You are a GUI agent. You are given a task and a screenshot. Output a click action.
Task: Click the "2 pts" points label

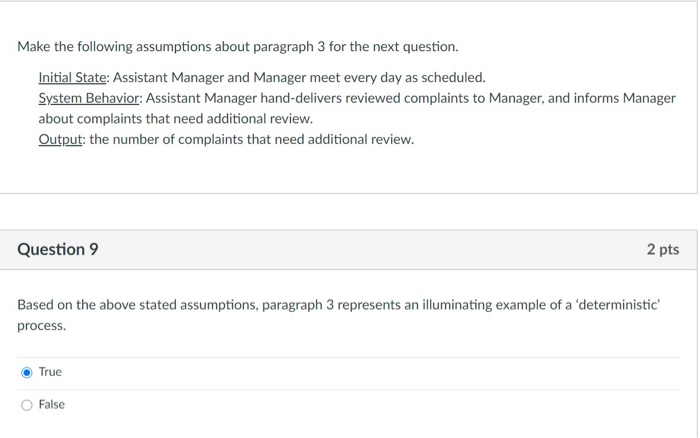662,249
